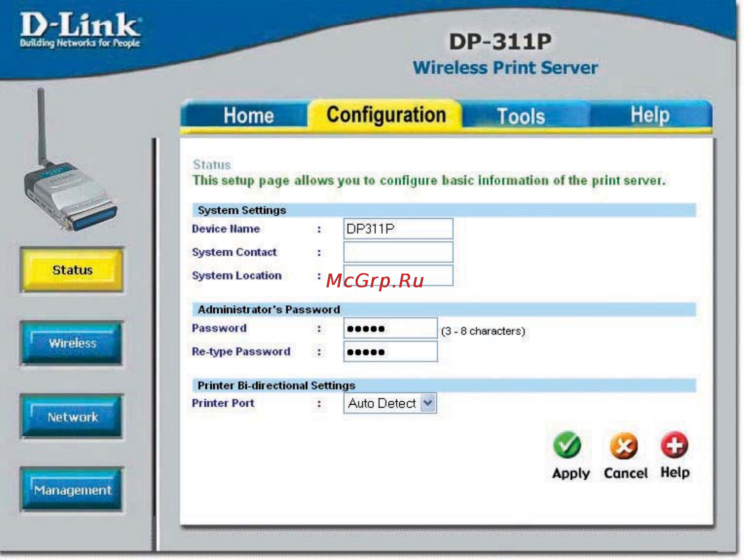
Task: Click the green Apply checkmark icon
Action: pyautogui.click(x=567, y=445)
